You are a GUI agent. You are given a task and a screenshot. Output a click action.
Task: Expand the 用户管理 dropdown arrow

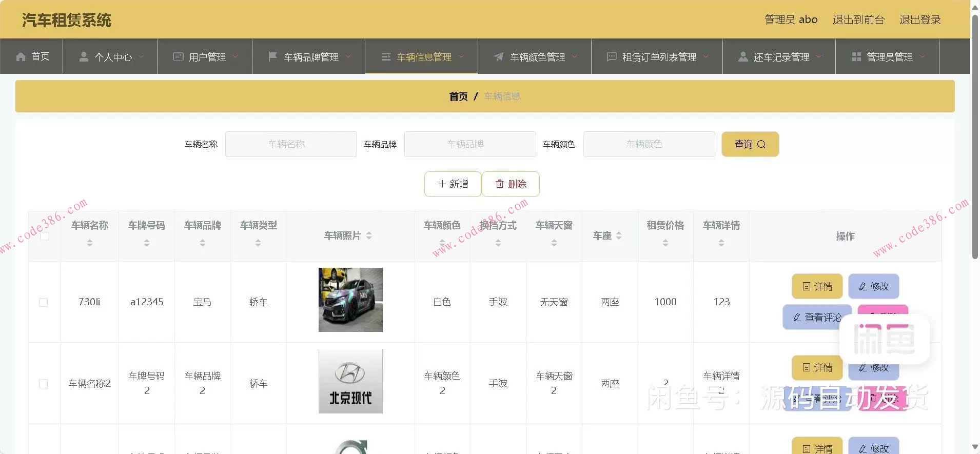235,57
